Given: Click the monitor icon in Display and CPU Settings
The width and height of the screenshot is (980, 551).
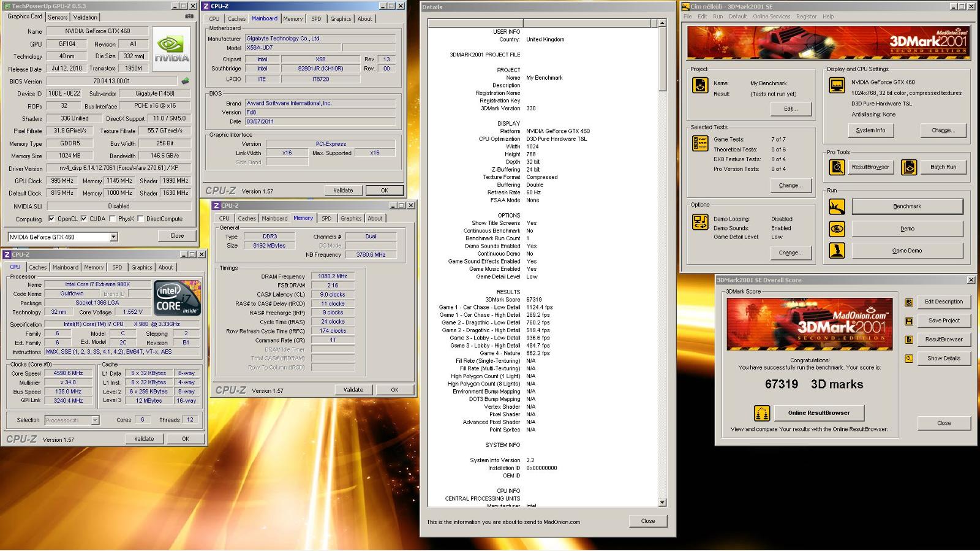Looking at the screenshot, I should click(x=837, y=85).
